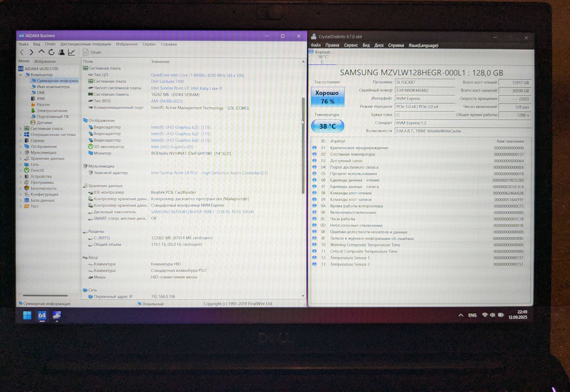Open the Intel UHD Graphics 620 3D-акселератор link

[172, 147]
